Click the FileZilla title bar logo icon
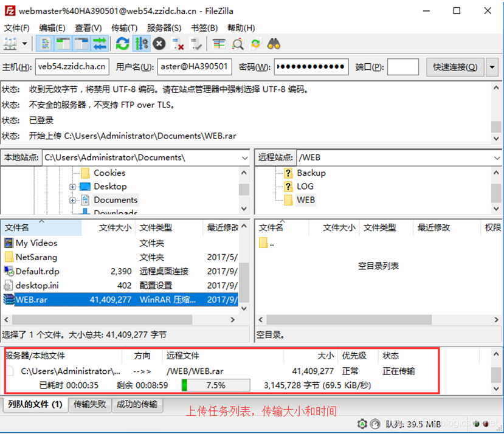 [10, 10]
